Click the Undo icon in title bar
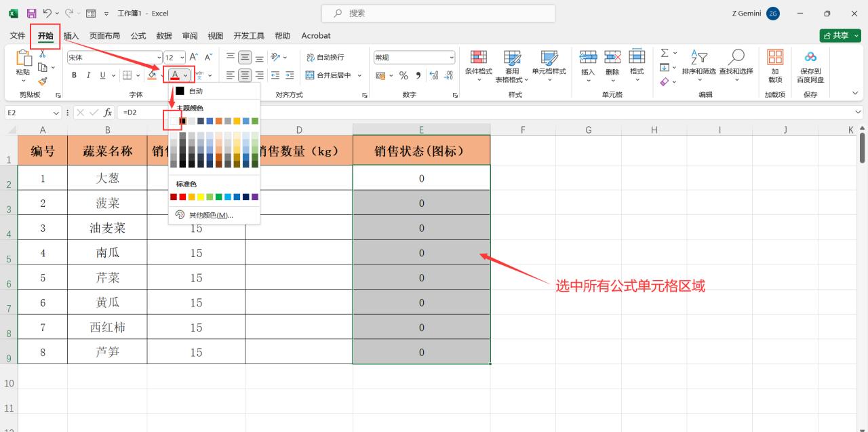The height and width of the screenshot is (432, 868). tap(47, 13)
